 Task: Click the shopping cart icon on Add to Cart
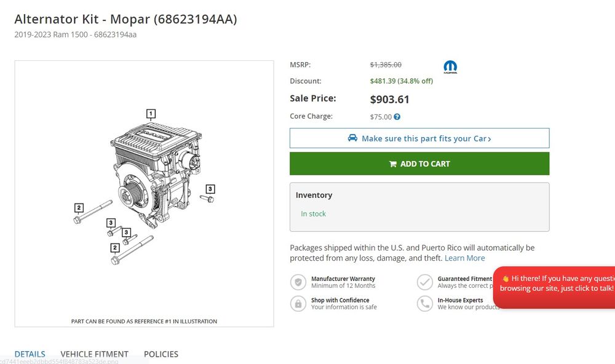[x=392, y=164]
